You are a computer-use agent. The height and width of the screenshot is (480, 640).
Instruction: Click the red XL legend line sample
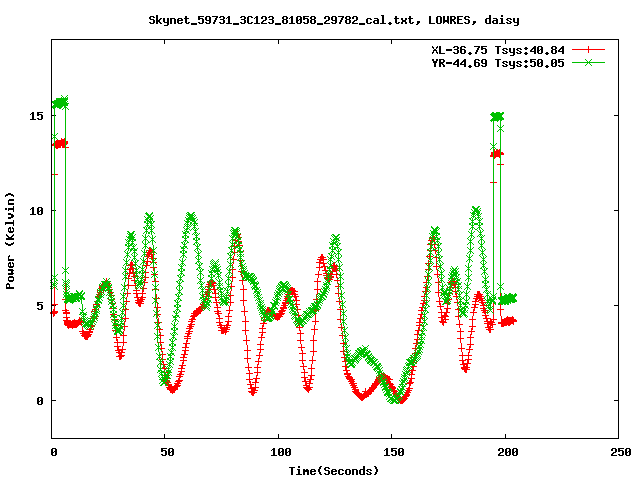(588, 50)
